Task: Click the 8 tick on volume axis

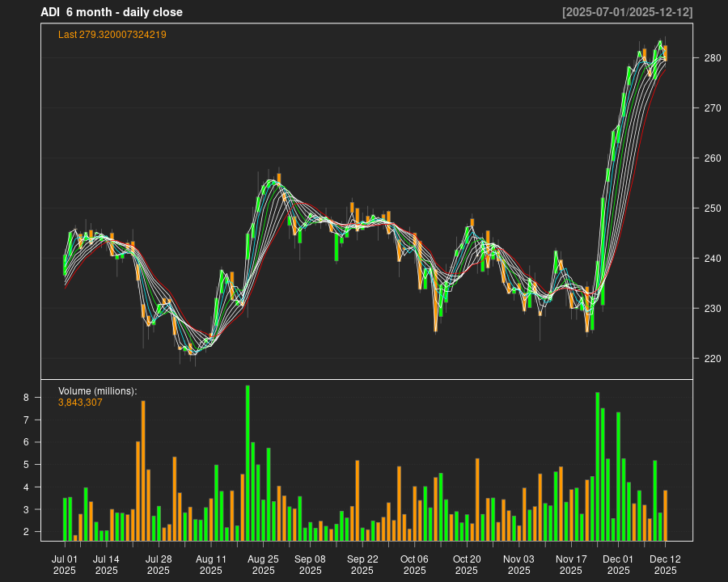Action: click(49, 398)
